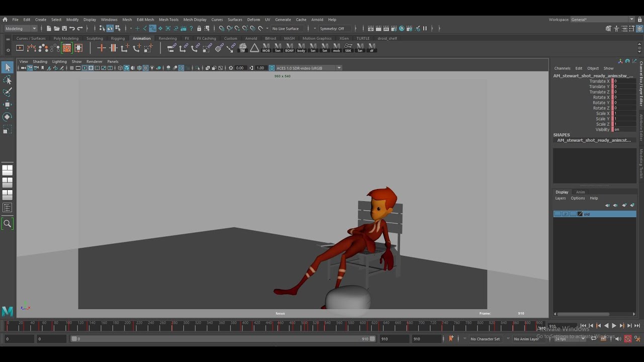The height and width of the screenshot is (362, 644).
Task: Switch to the Rendering shelf tab
Action: coord(168,38)
